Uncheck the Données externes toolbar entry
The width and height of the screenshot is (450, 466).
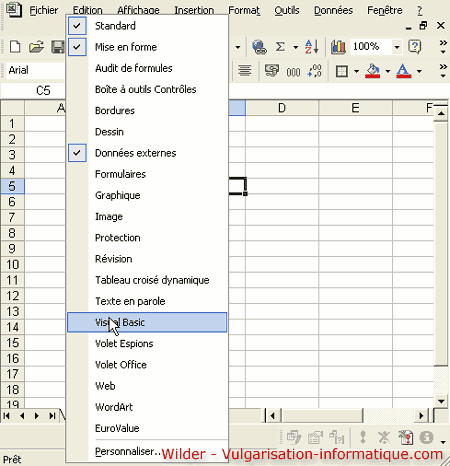(147, 153)
